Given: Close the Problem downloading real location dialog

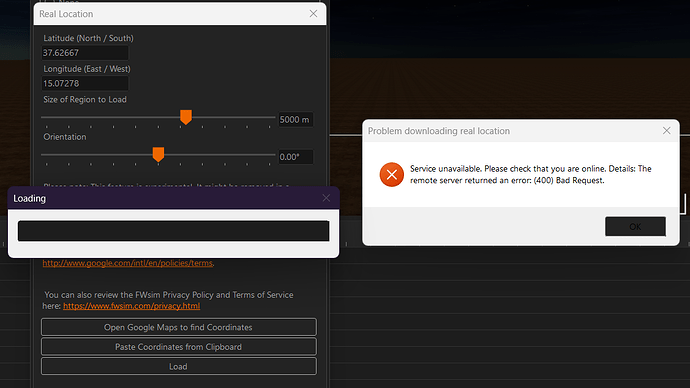Looking at the screenshot, I should [x=666, y=131].
